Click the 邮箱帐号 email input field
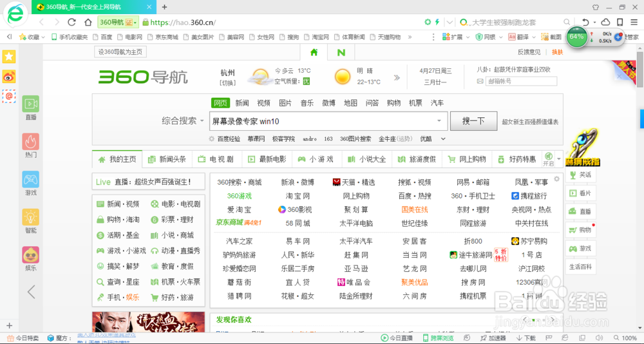Screen dimensions: 644x344 click(x=521, y=81)
